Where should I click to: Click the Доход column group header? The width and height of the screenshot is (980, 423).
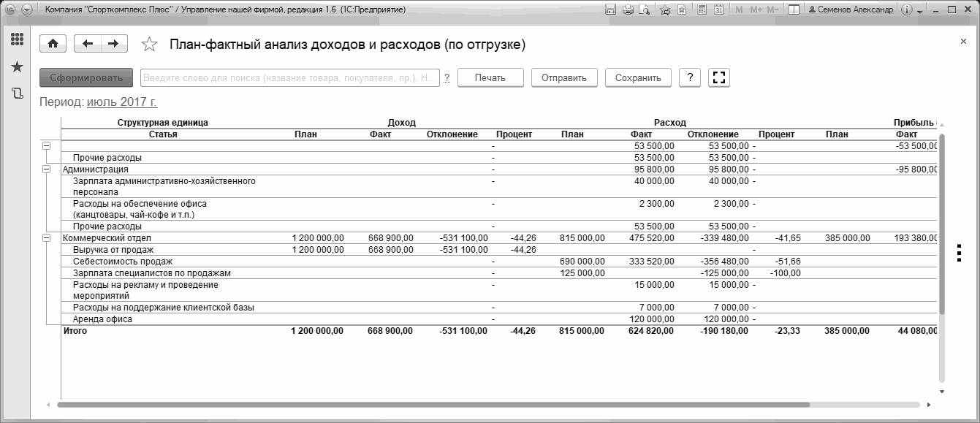(x=401, y=123)
